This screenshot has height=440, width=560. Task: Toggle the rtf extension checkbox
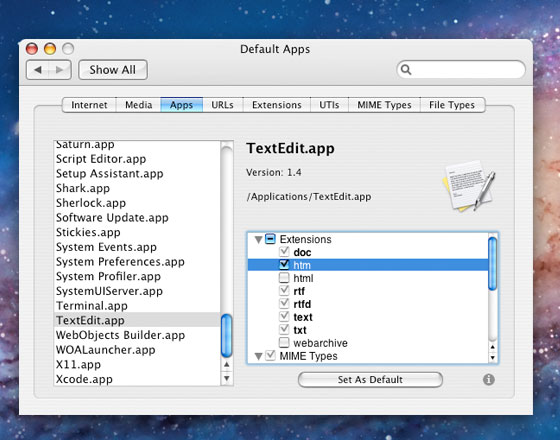[284, 290]
